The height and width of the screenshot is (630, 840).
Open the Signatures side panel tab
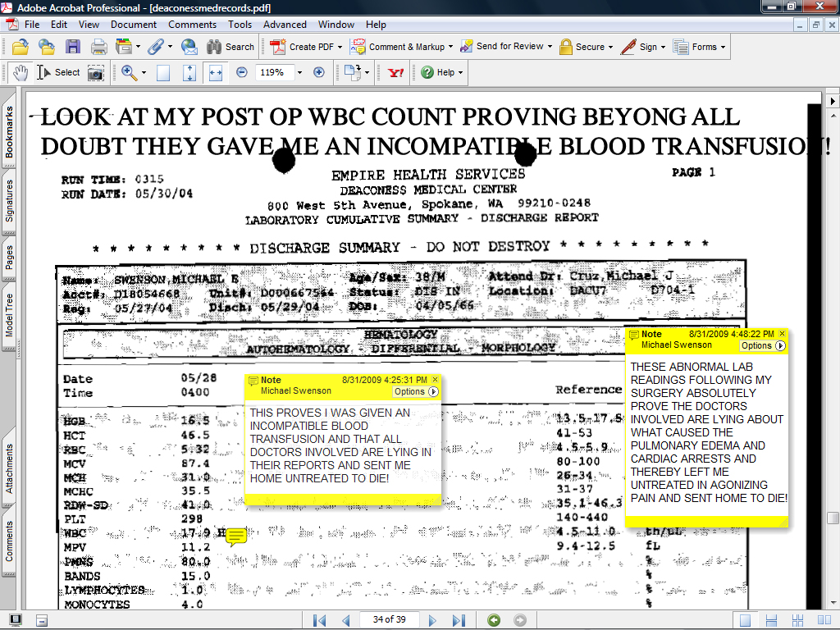(9, 200)
